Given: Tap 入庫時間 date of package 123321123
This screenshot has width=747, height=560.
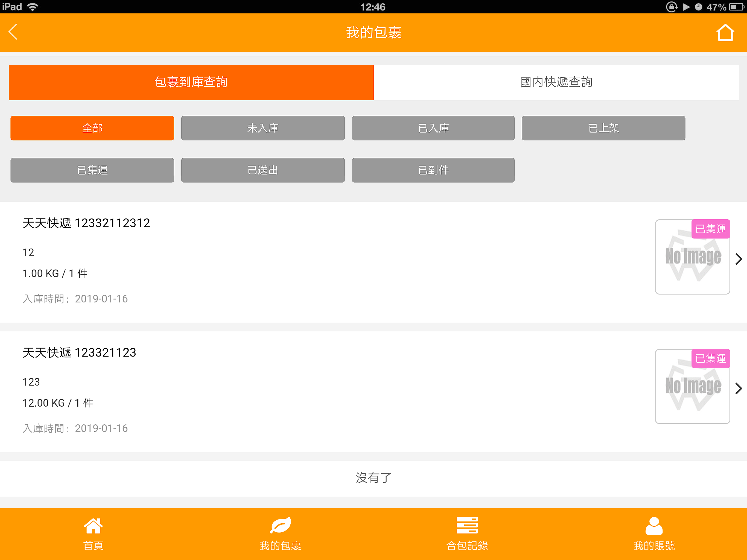Looking at the screenshot, I should click(75, 428).
